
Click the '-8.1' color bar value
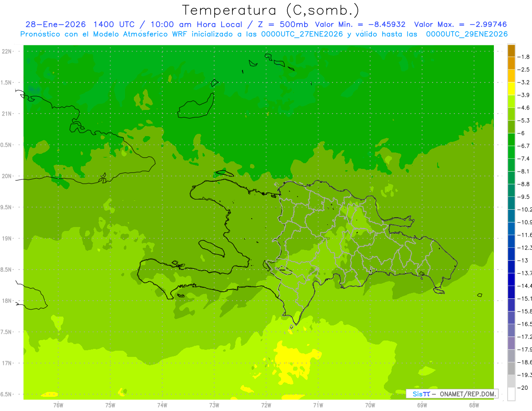(x=524, y=171)
